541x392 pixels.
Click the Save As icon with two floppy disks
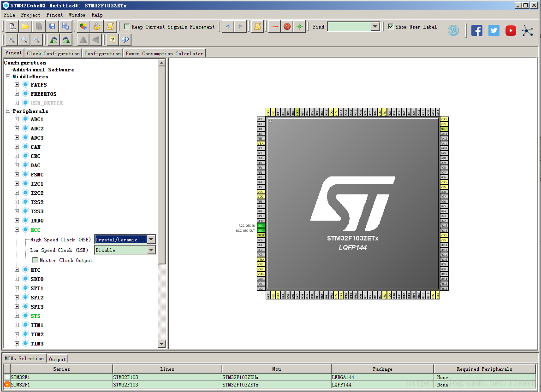65,27
